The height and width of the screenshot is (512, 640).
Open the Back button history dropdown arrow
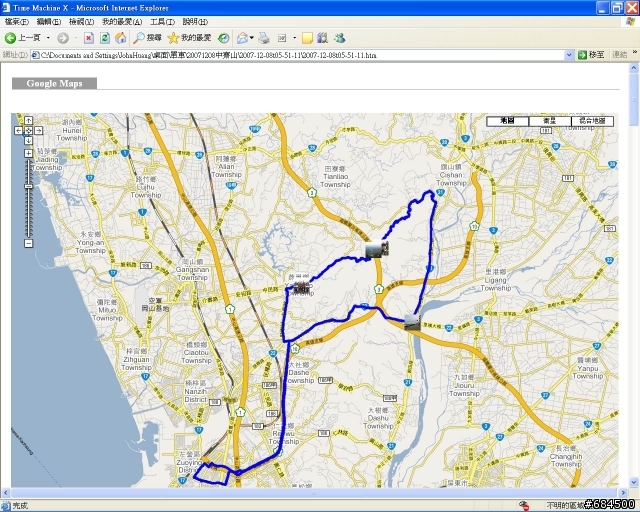(x=48, y=38)
